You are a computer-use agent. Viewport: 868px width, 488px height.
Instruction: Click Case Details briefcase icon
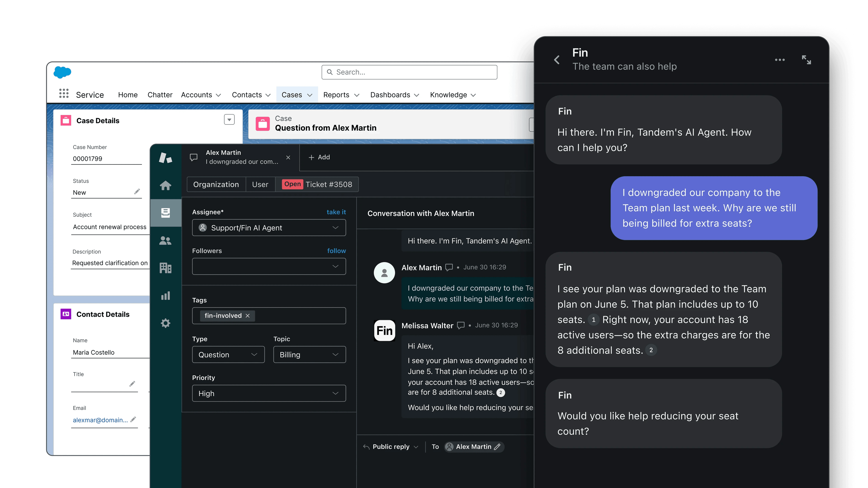66,120
